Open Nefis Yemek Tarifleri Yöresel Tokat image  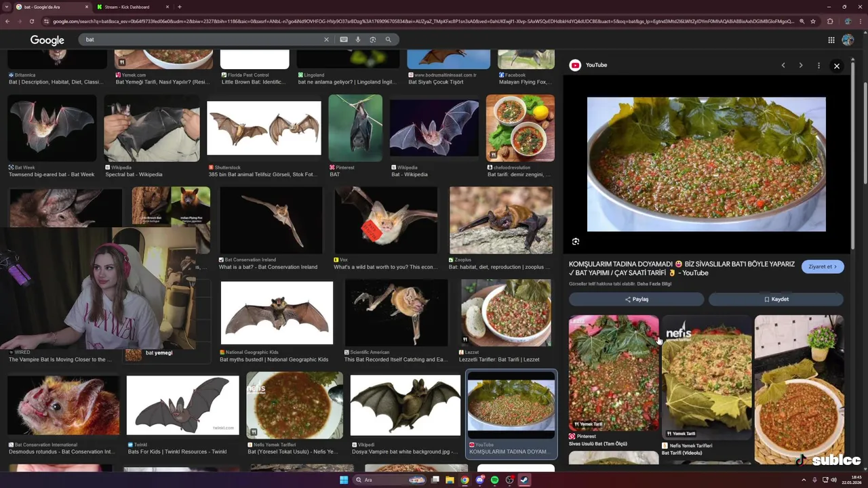(x=294, y=405)
